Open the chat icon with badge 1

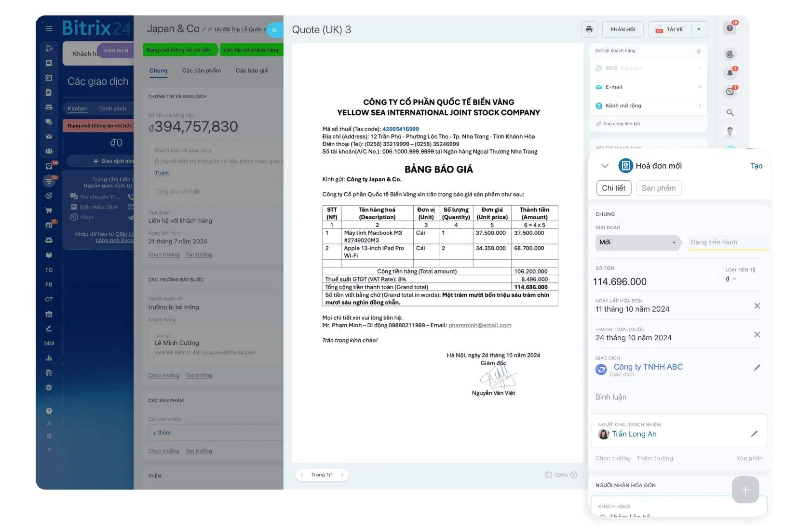730,92
